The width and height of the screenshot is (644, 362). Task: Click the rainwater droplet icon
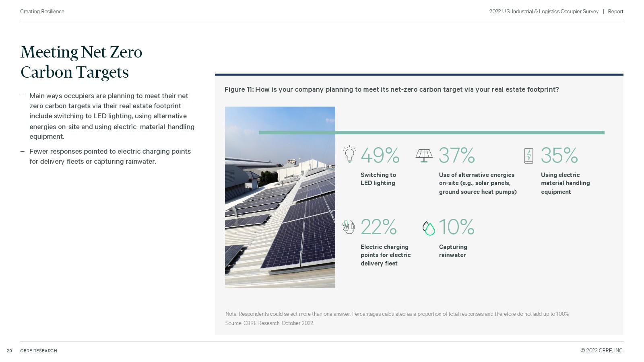pyautogui.click(x=429, y=228)
